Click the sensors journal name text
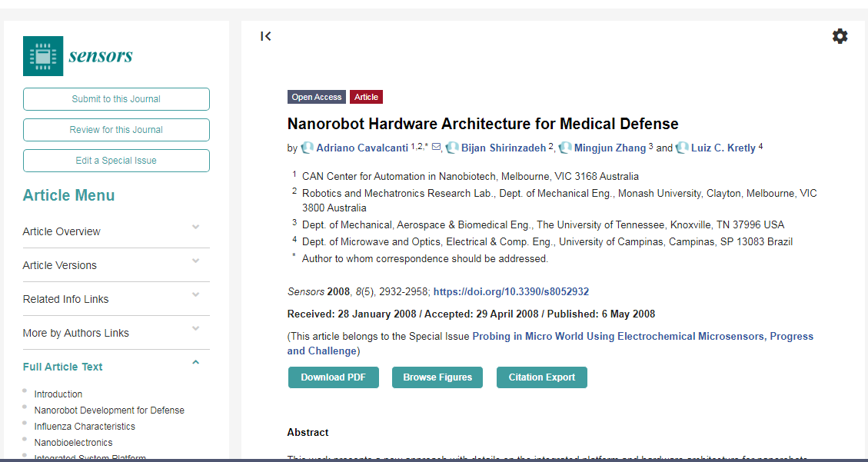 click(x=101, y=56)
